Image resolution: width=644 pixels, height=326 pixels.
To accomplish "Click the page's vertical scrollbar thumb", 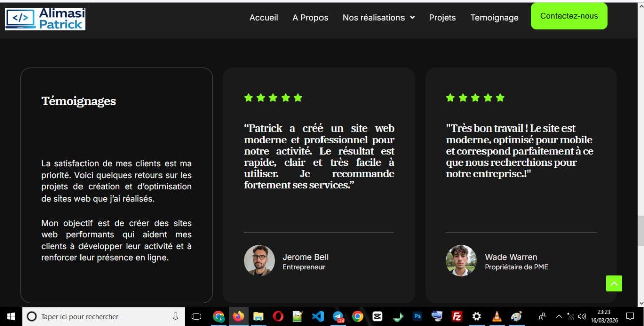I will [x=640, y=231].
